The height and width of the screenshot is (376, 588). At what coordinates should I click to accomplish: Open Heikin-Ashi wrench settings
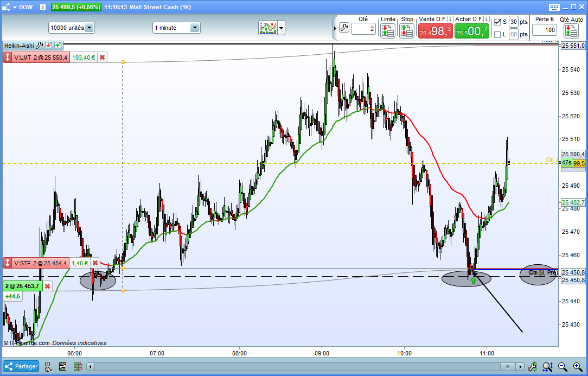point(39,46)
